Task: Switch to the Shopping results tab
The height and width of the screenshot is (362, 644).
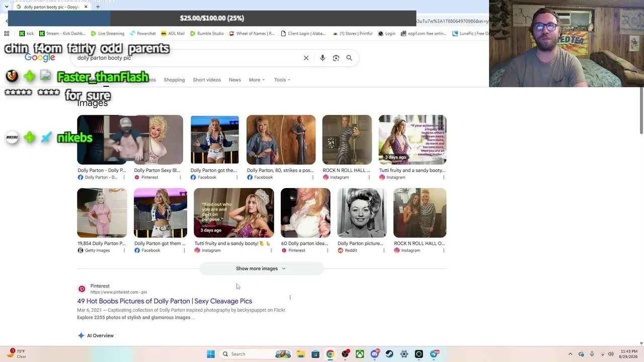Action: 174,80
